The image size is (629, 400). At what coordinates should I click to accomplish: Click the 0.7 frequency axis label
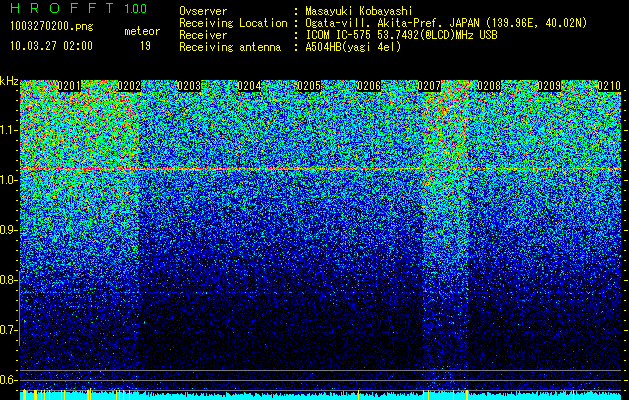[x=9, y=330]
